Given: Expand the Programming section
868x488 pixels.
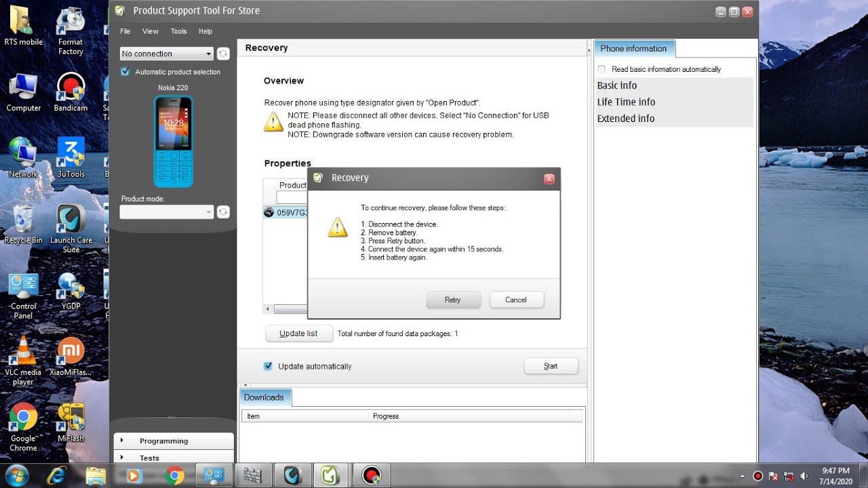Looking at the screenshot, I should point(174,441).
